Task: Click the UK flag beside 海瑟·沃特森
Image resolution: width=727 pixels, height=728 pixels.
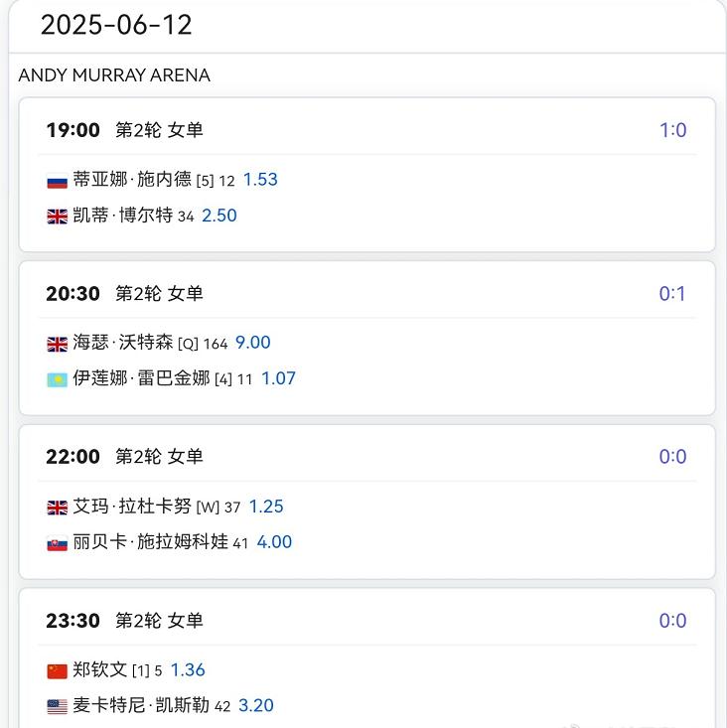Action: point(57,344)
